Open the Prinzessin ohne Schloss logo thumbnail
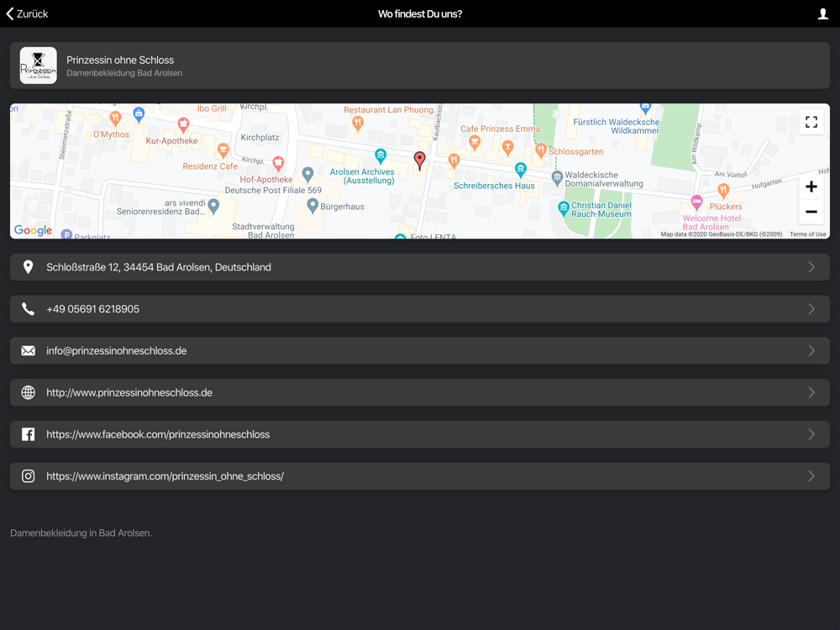The image size is (840, 630). (38, 66)
